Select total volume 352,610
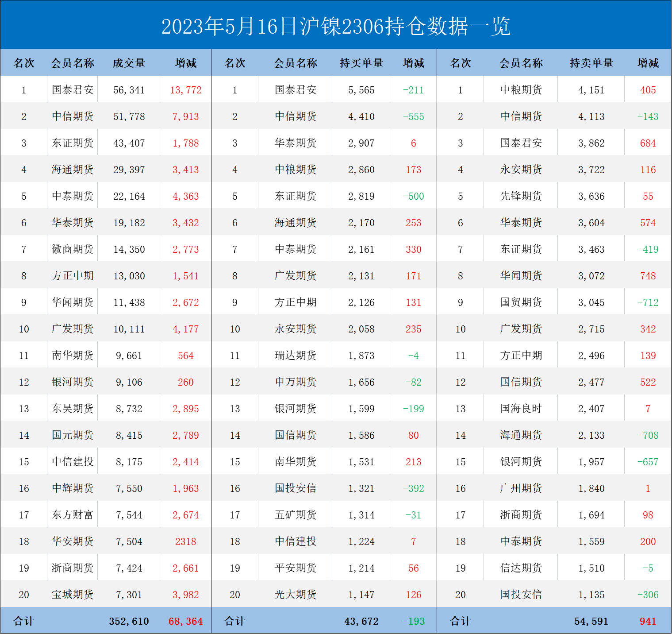Viewport: 672px width, 634px height. pyautogui.click(x=129, y=621)
